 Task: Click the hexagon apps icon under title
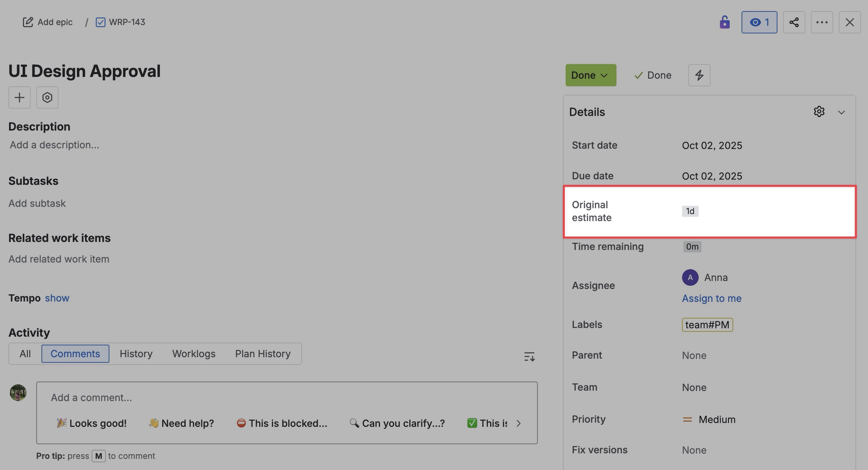[x=47, y=97]
